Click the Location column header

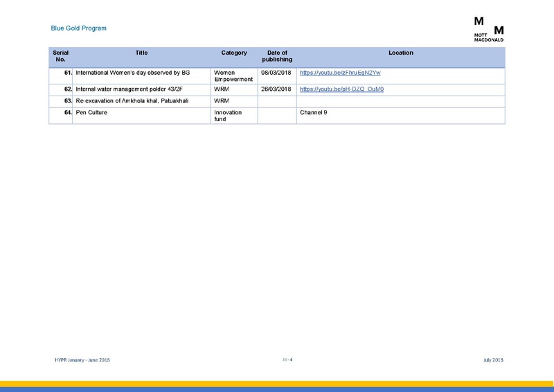(x=401, y=53)
